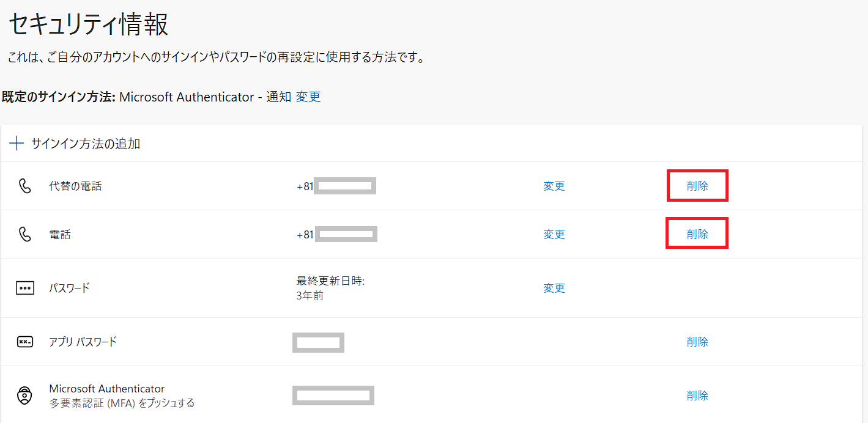
Task: Click the phone icon beside 電話
Action: pyautogui.click(x=24, y=234)
